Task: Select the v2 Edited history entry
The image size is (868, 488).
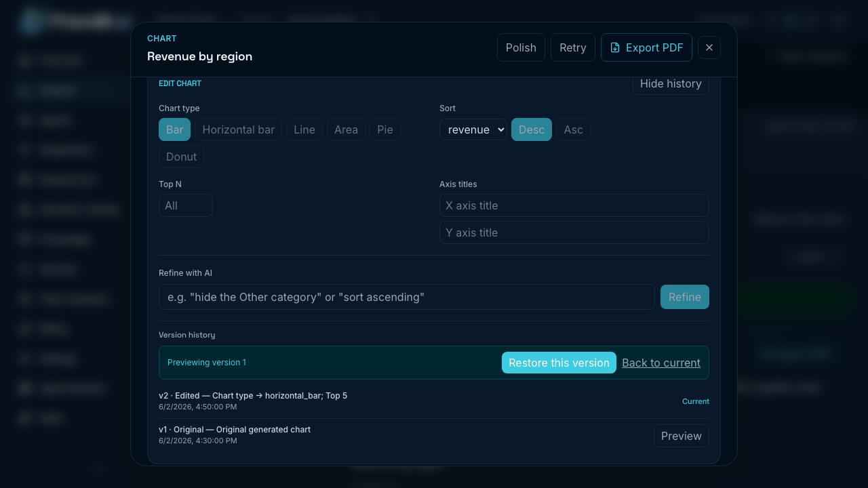Action: (434, 401)
